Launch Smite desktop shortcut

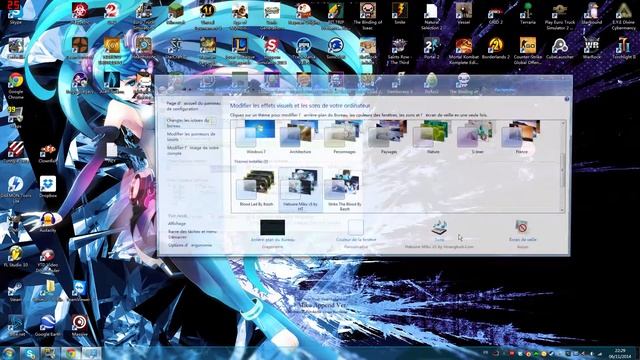pos(400,13)
